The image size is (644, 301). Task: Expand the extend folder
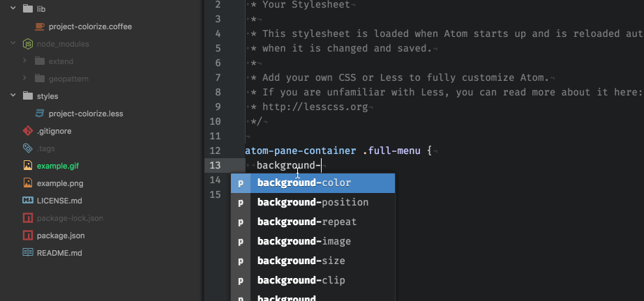click(25, 61)
